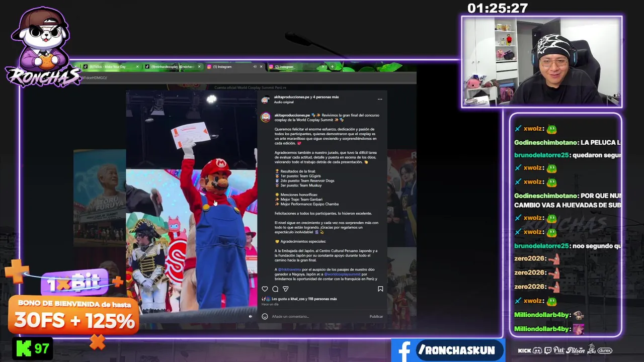Open a new browser tab with plus button
This screenshot has height=362, width=644.
(x=332, y=66)
